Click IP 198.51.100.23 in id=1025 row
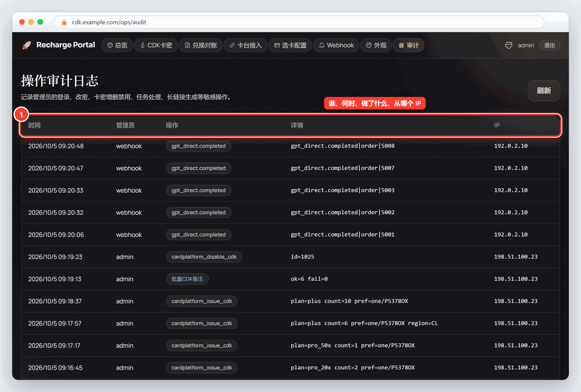 516,257
